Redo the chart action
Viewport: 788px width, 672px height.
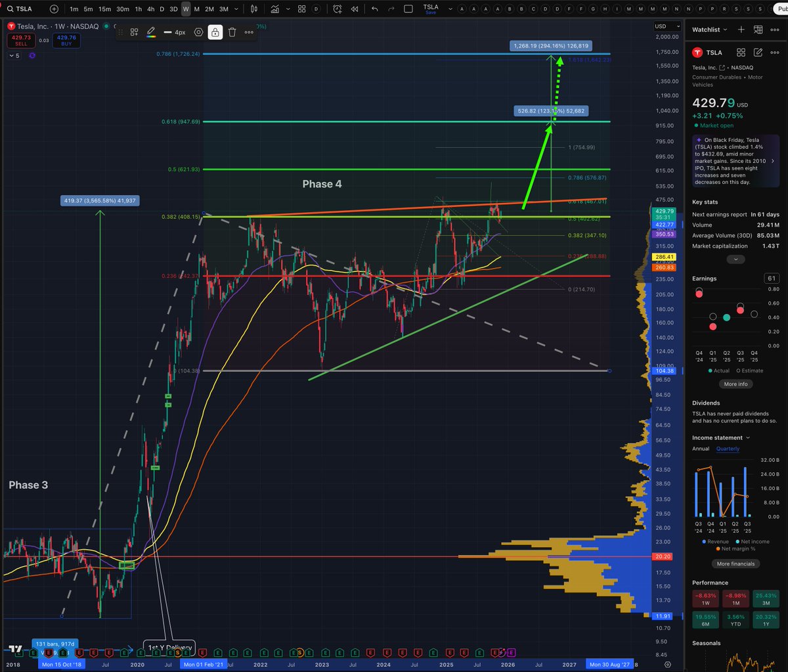391,9
